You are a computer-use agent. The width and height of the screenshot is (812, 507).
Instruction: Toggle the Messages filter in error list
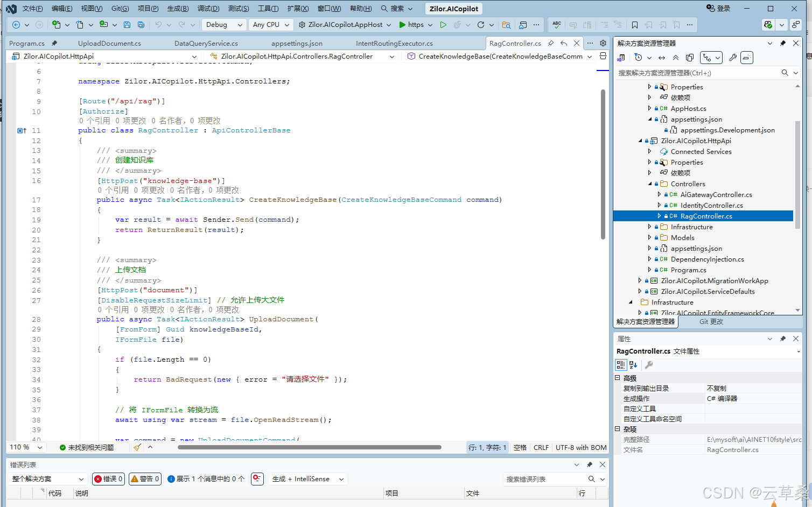(x=206, y=478)
